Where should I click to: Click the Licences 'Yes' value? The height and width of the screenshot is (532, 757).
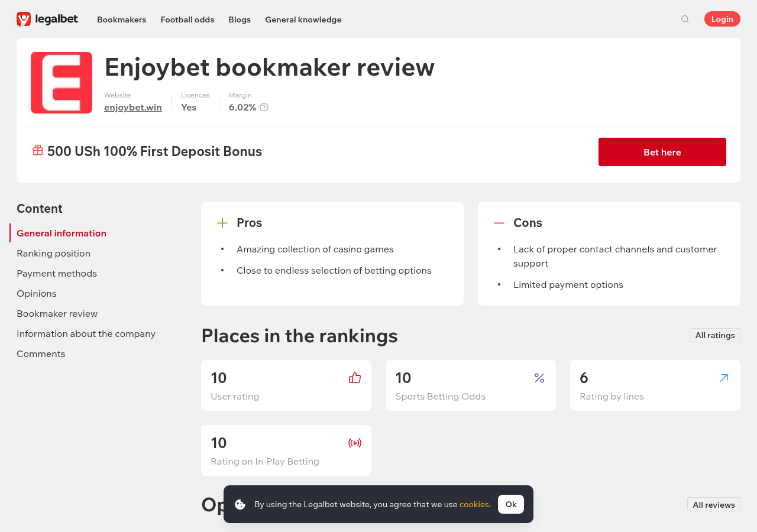189,107
